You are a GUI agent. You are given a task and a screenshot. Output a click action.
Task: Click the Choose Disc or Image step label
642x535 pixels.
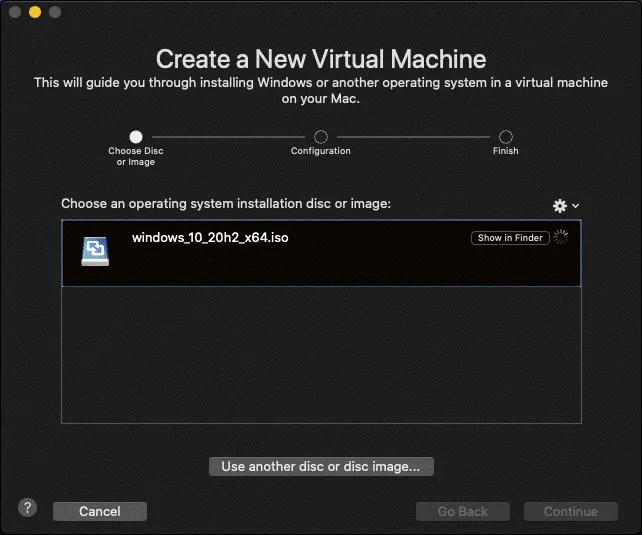136,156
